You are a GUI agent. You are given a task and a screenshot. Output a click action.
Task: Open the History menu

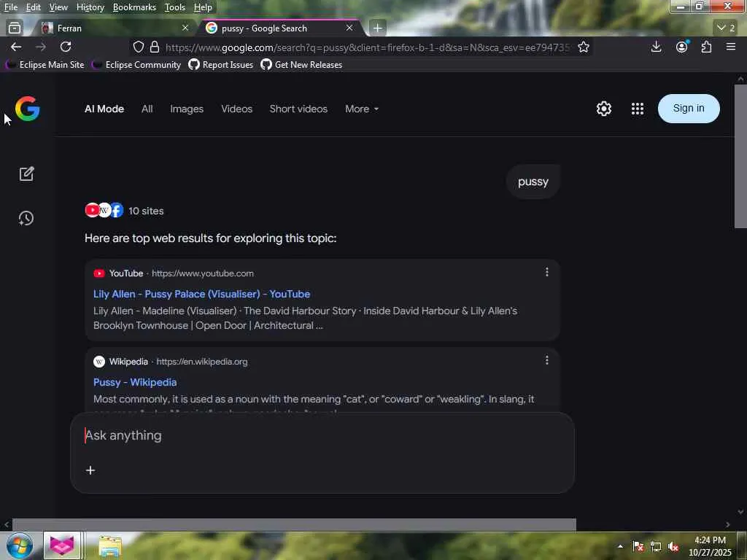[x=90, y=7]
